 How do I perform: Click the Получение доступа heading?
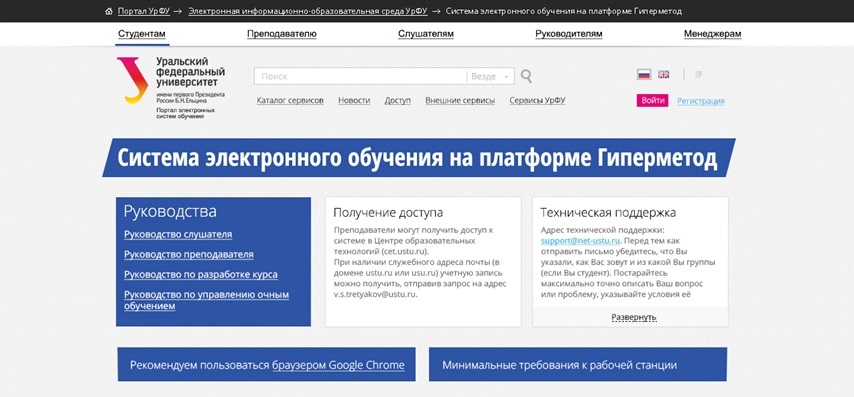(388, 212)
